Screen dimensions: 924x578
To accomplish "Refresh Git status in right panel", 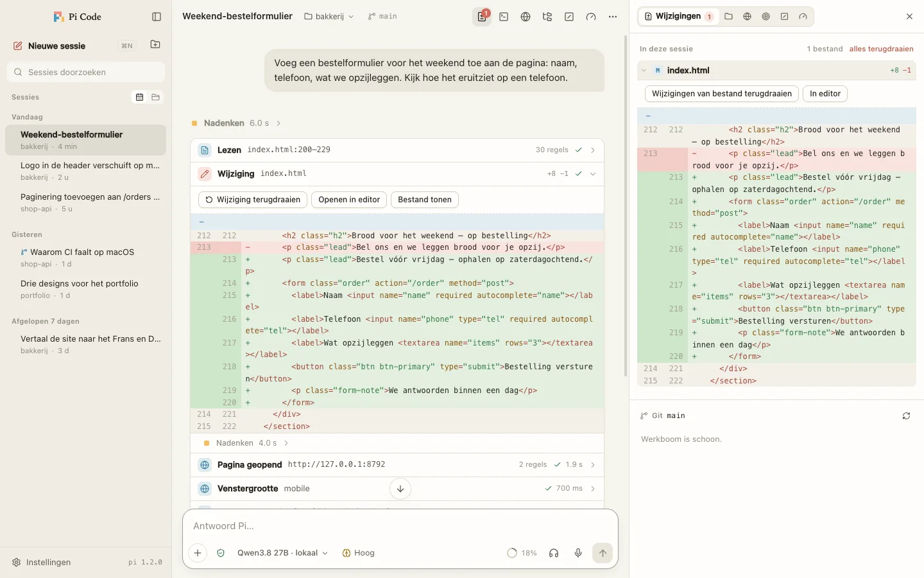I will pyautogui.click(x=906, y=416).
